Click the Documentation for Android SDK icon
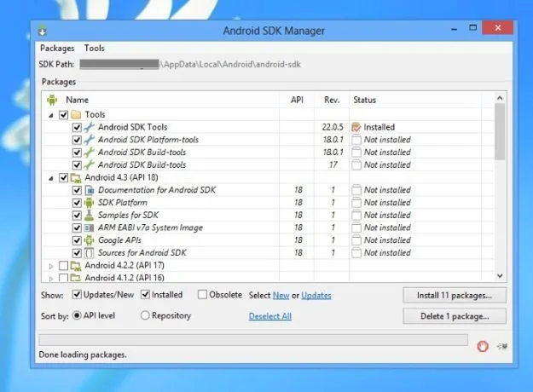Screen dimensions: 533x392 pyautogui.click(x=89, y=190)
